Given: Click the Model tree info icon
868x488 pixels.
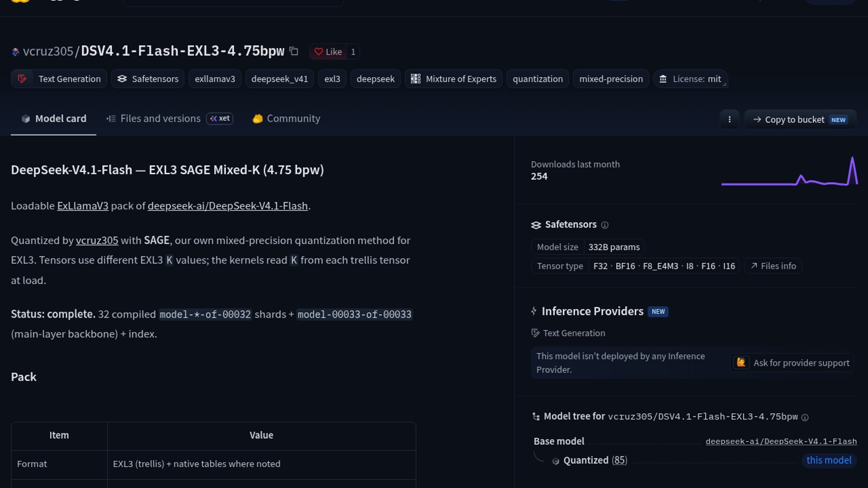Looking at the screenshot, I should (x=805, y=418).
